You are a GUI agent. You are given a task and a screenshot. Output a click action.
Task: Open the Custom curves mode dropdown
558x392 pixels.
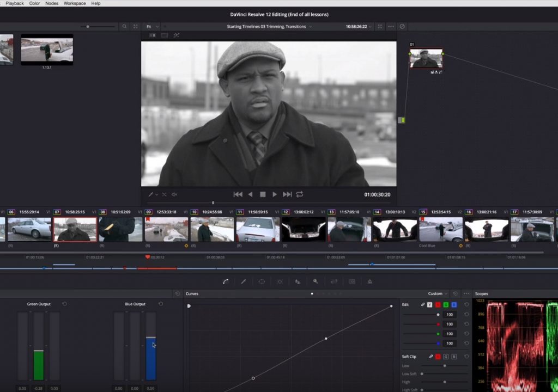(x=438, y=293)
